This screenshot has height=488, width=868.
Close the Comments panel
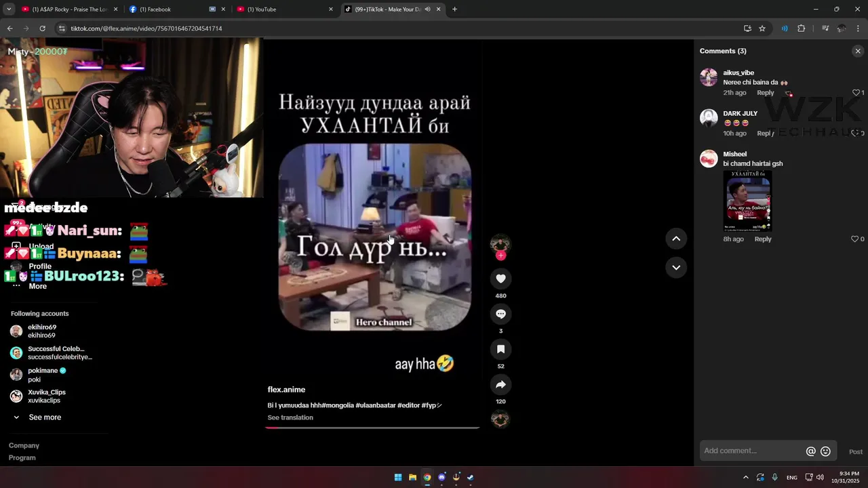[x=857, y=51]
